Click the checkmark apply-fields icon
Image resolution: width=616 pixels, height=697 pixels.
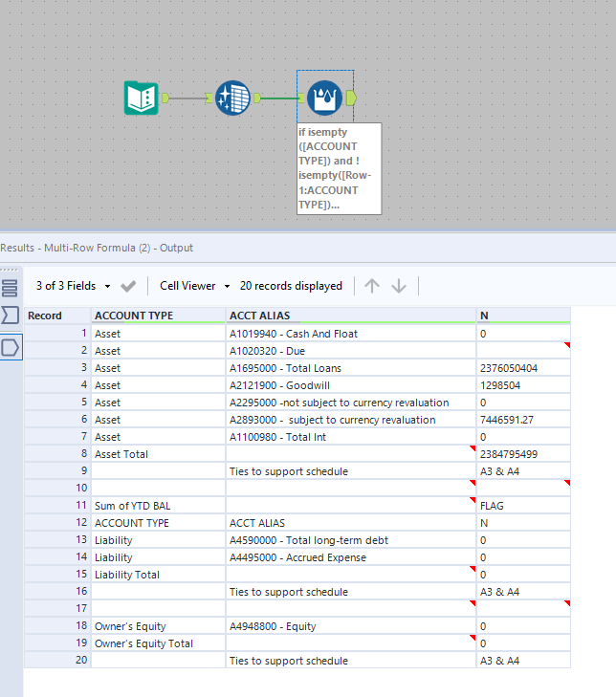pyautogui.click(x=129, y=286)
